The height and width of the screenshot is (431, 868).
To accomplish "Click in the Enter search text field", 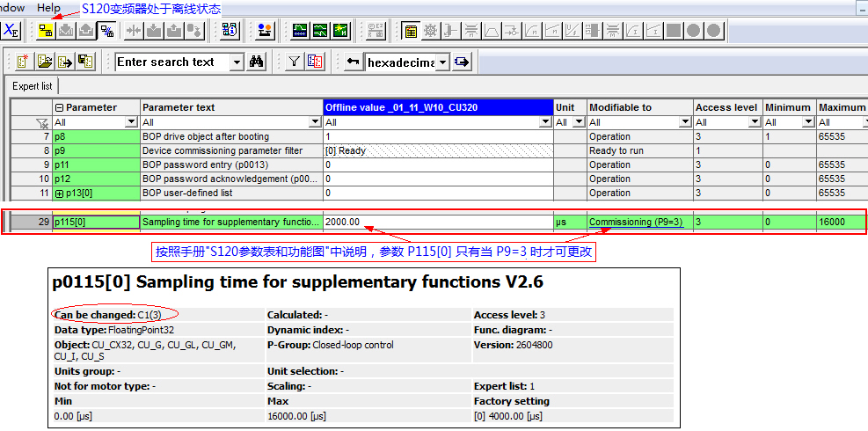I will 172,62.
